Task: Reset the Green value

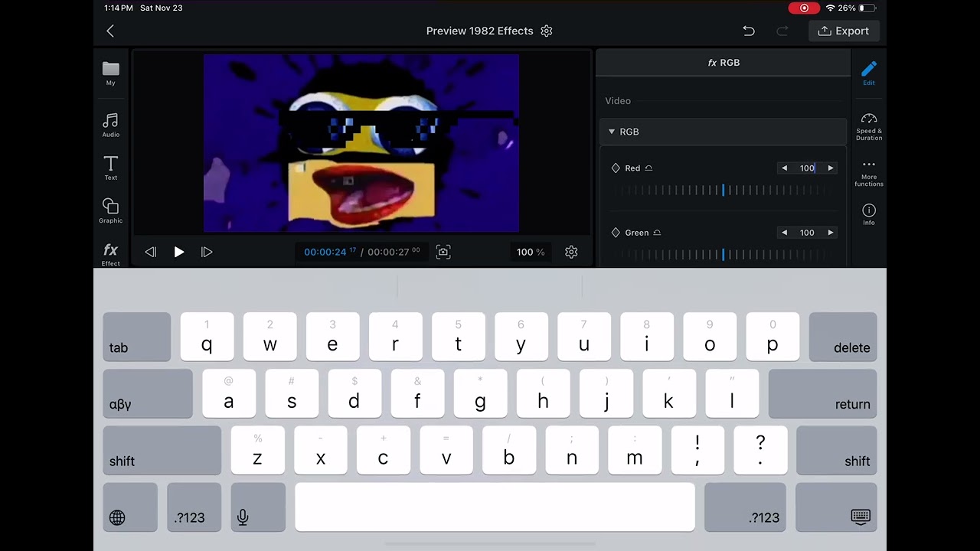Action: 657,233
